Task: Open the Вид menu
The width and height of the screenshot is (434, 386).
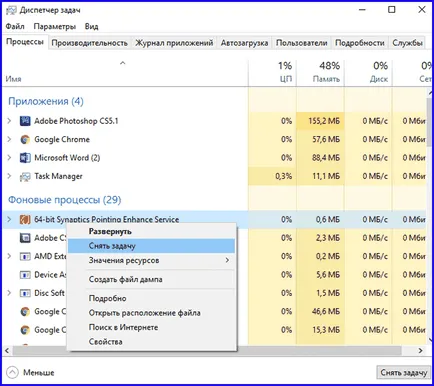Action: pyautogui.click(x=91, y=26)
